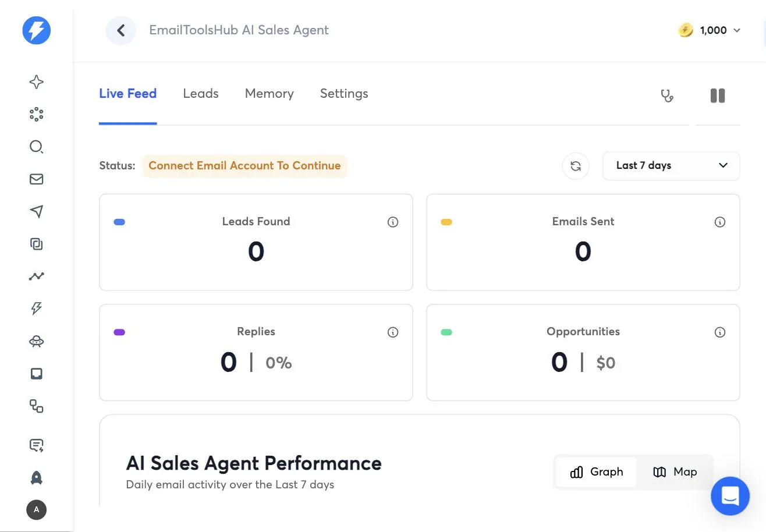Open the chat message sidebar icon
Image resolution: width=766 pixels, height=532 pixels.
(x=37, y=446)
